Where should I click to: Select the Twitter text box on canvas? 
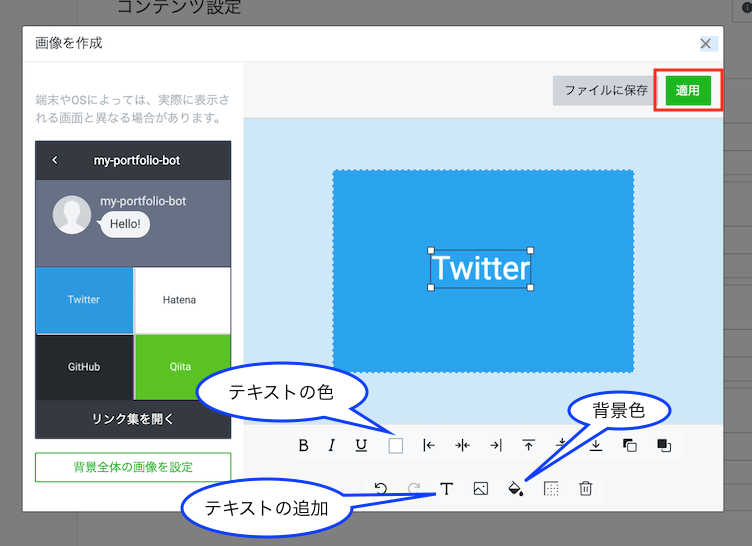(481, 269)
